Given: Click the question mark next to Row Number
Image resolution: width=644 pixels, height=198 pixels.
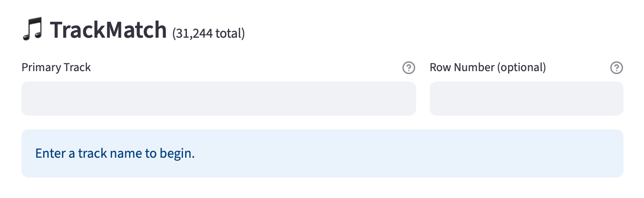Looking at the screenshot, I should point(616,68).
